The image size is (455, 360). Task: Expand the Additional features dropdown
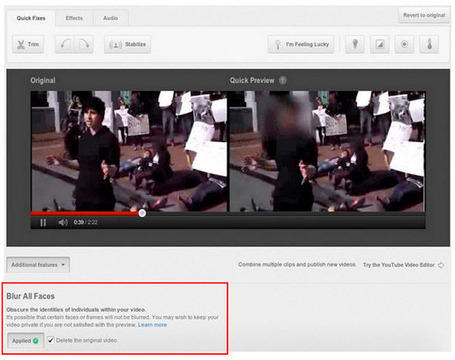tap(38, 265)
